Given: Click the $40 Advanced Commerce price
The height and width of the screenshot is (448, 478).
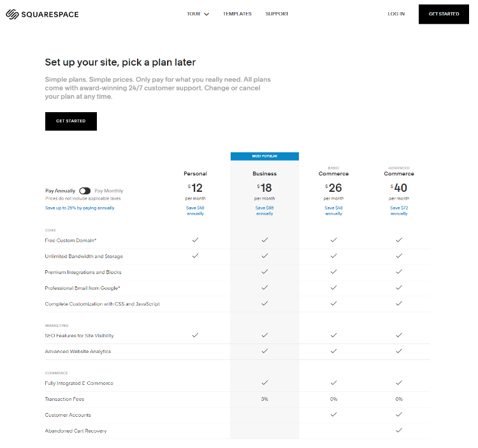Looking at the screenshot, I should [399, 188].
